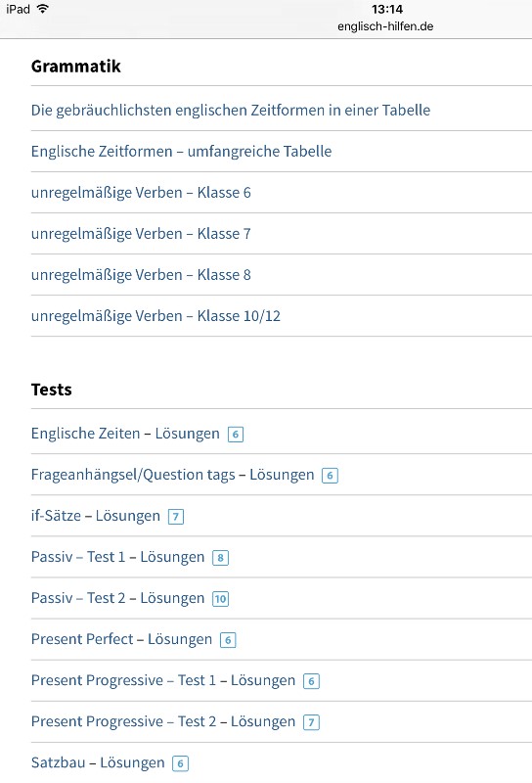The image size is (532, 783).
Task: Open unregelmäßige Verben Klasse 7
Action: click(141, 233)
